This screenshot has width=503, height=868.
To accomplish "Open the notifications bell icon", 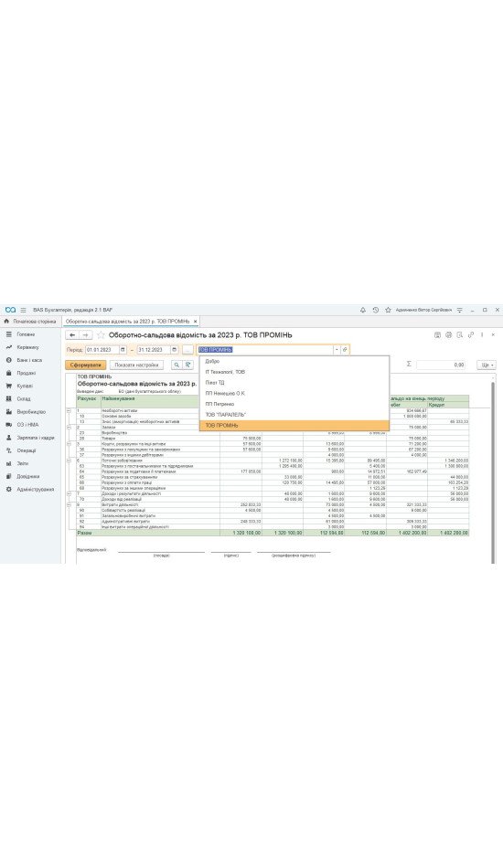I will (x=363, y=310).
